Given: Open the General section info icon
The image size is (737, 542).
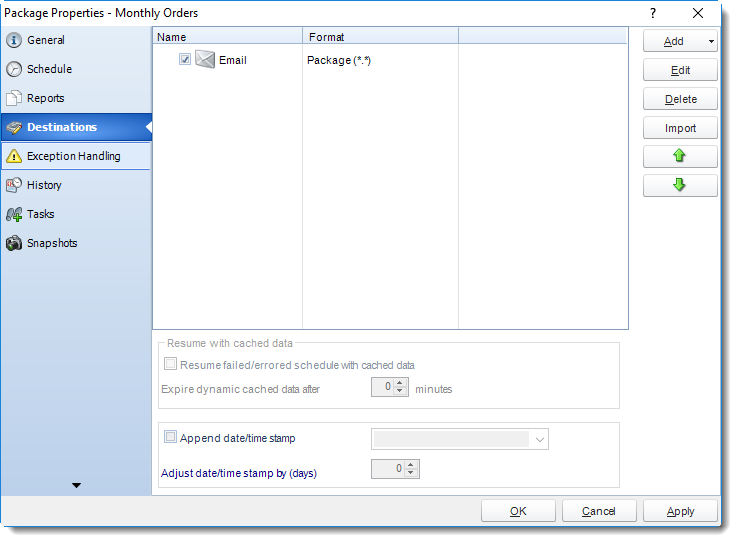Looking at the screenshot, I should [x=14, y=40].
